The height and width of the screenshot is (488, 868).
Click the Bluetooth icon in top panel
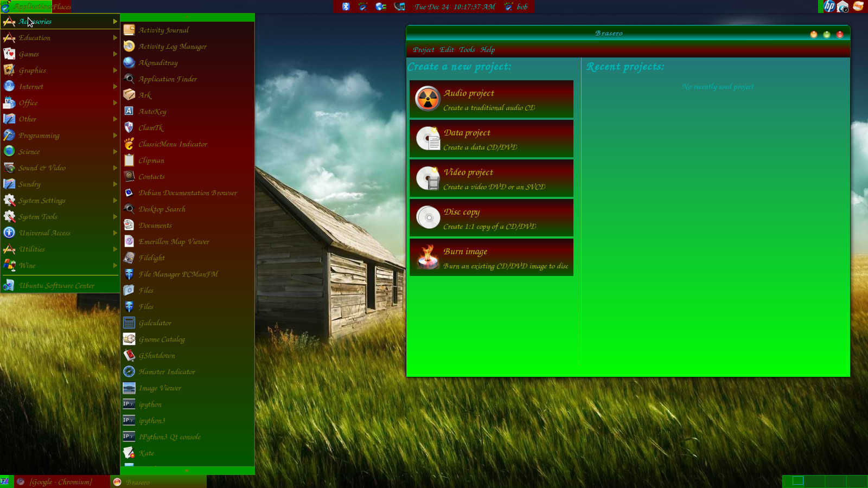pos(346,7)
